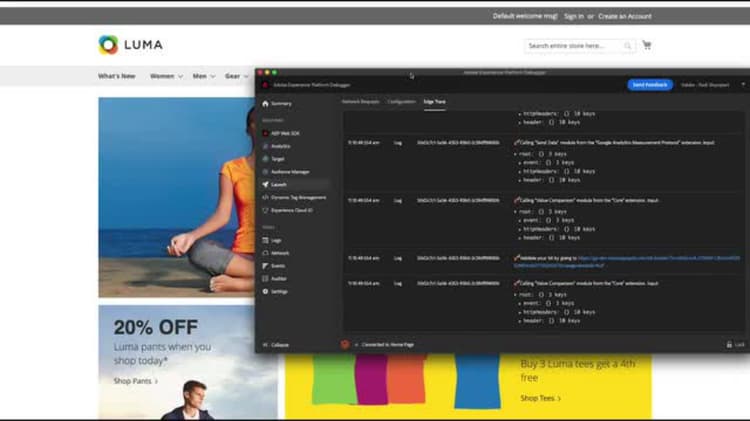Viewport: 750px width, 421px height.
Task: Open the Women menu
Action: [166, 76]
